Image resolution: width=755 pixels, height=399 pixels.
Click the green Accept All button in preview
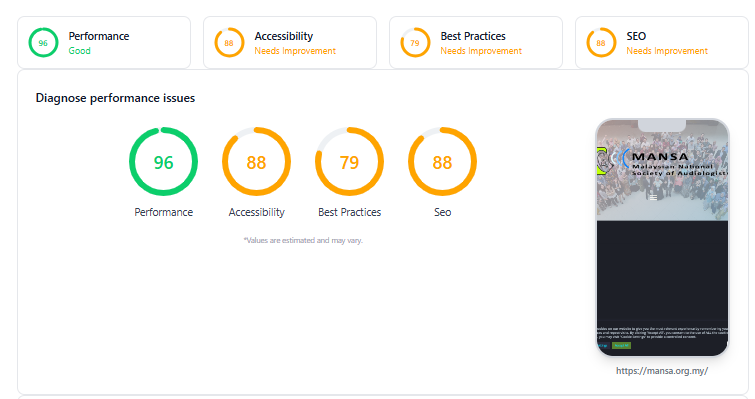pos(621,346)
